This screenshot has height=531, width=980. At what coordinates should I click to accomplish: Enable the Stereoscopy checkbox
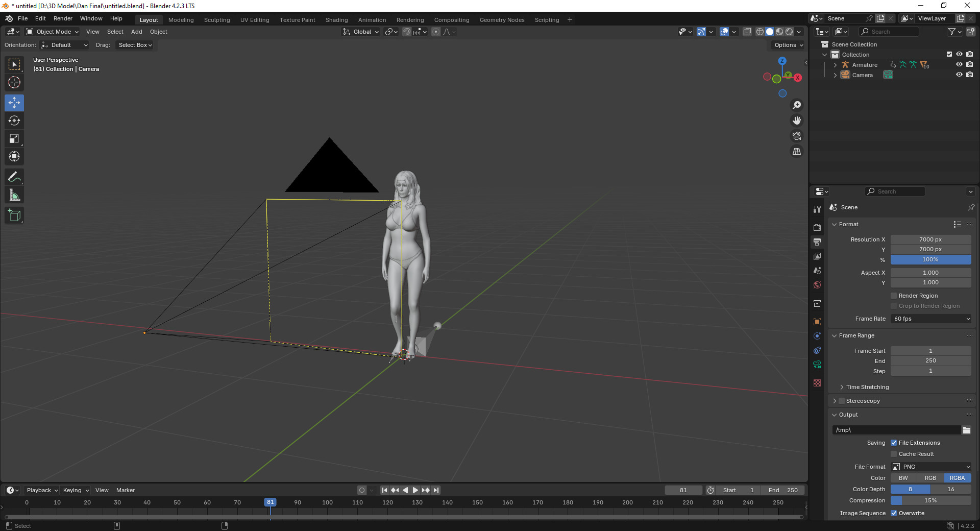coord(842,401)
